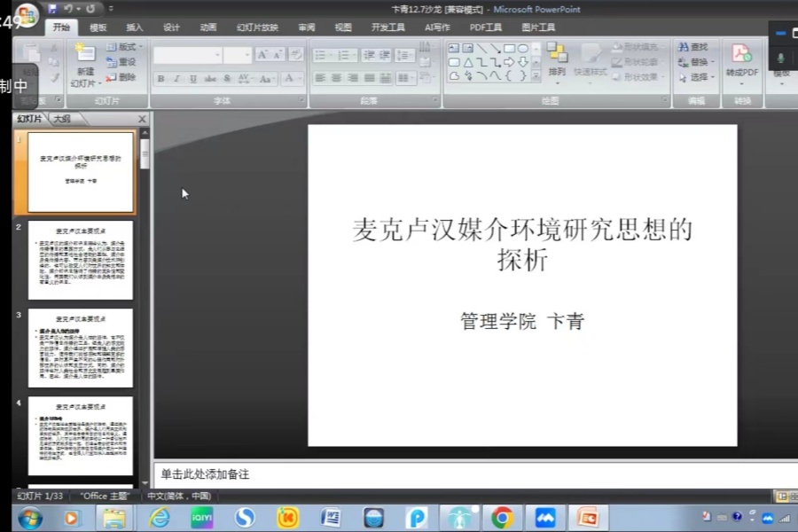
Task: Toggle underline formatting
Action: 192,78
